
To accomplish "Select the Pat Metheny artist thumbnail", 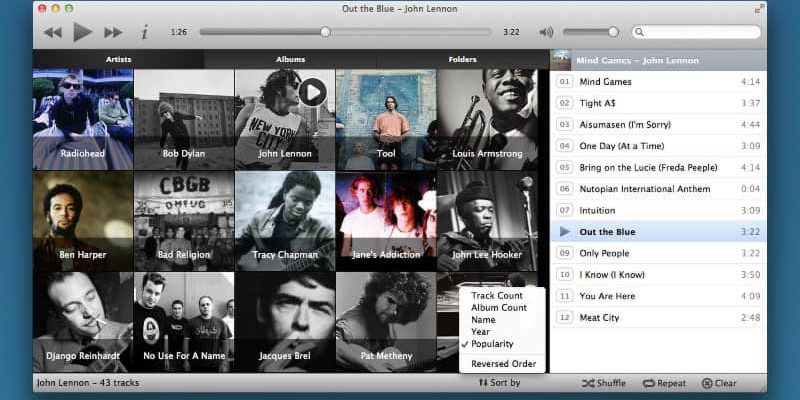I will pos(386,322).
